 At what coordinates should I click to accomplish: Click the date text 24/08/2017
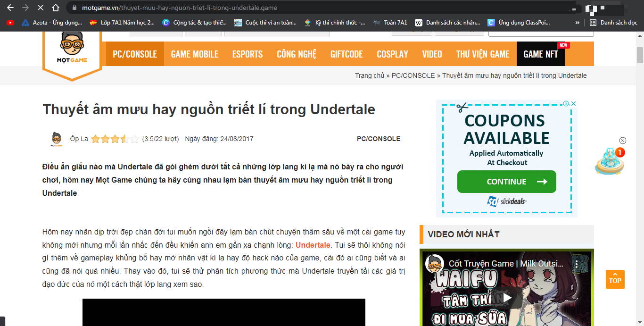(x=236, y=139)
